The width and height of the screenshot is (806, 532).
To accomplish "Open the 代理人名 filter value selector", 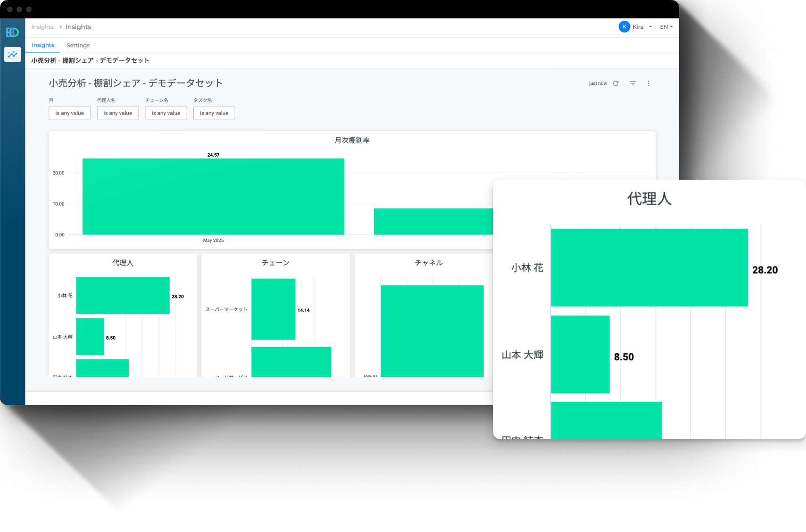I will point(117,113).
